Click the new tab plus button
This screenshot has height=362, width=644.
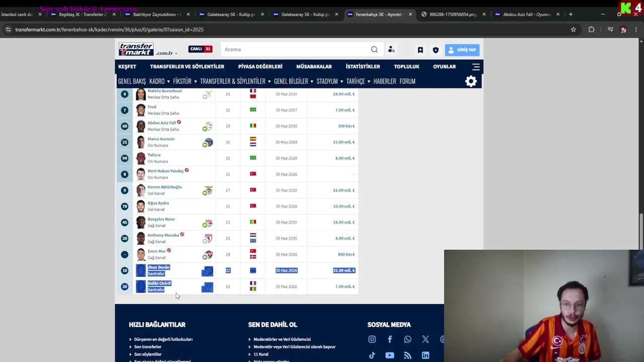click(571, 14)
